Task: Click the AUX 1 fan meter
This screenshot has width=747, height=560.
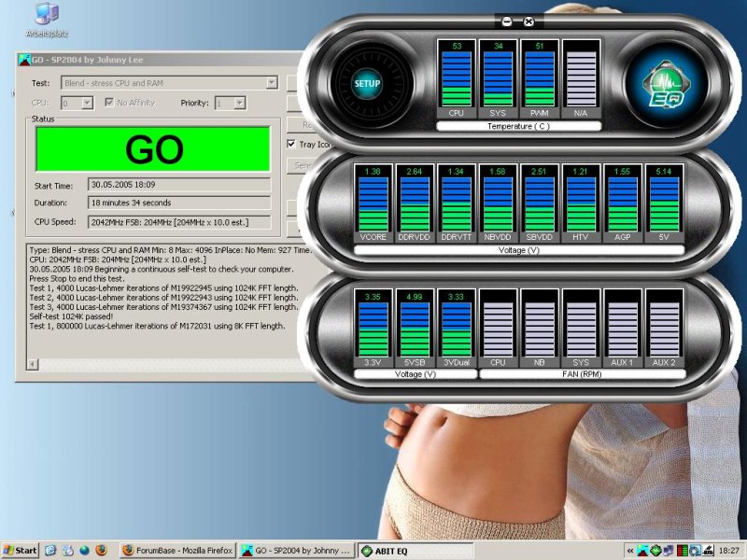Action: (622, 329)
